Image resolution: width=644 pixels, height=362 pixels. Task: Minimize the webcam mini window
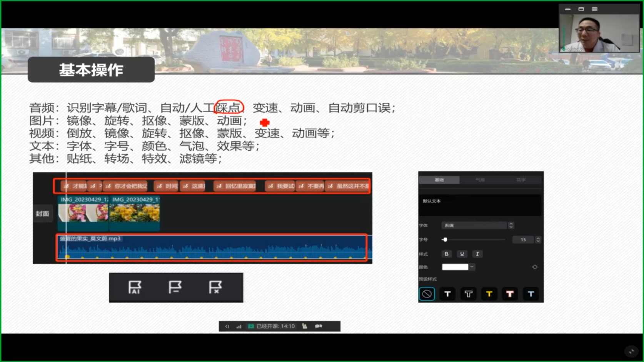(568, 9)
